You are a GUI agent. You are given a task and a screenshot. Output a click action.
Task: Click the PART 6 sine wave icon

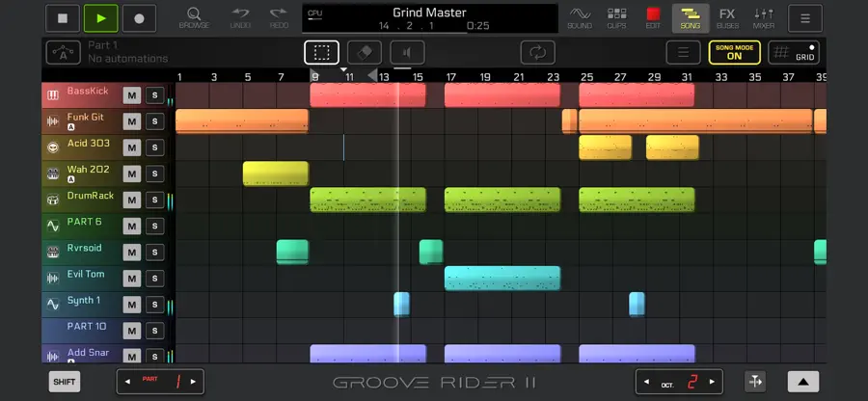click(53, 226)
